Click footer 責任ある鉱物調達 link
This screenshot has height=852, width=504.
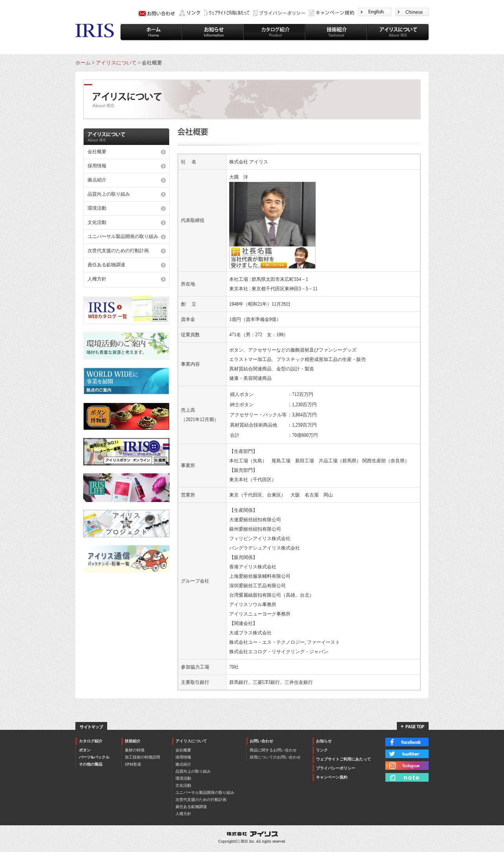(191, 807)
